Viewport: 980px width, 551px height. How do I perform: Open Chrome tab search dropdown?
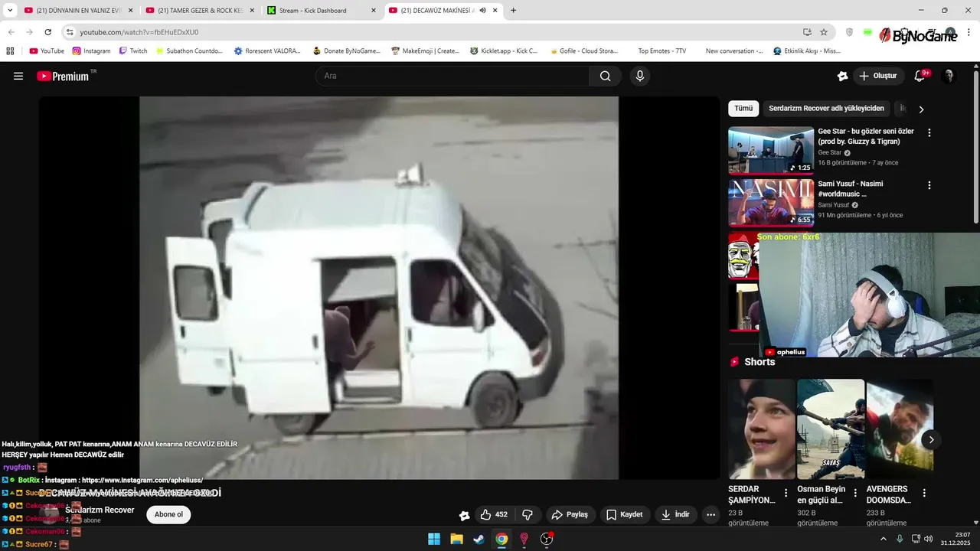click(10, 11)
